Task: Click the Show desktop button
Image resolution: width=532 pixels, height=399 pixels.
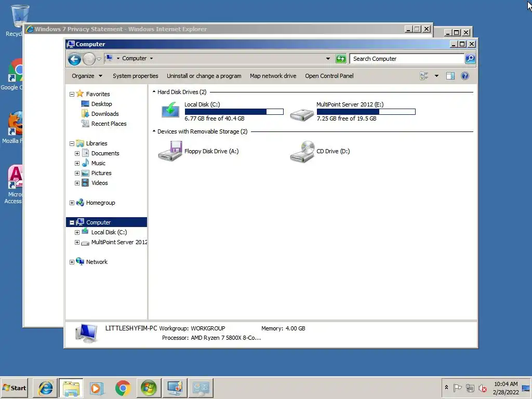Action: point(527,388)
